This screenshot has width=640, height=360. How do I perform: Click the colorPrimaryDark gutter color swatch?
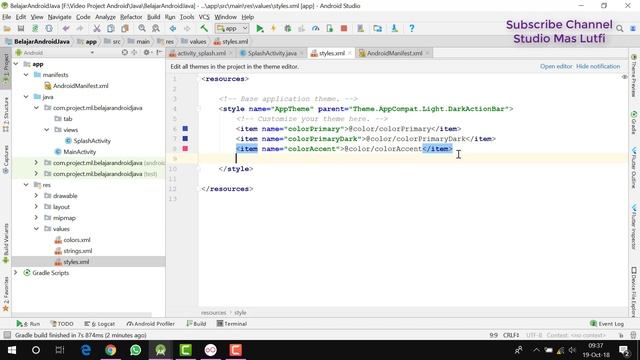point(185,139)
